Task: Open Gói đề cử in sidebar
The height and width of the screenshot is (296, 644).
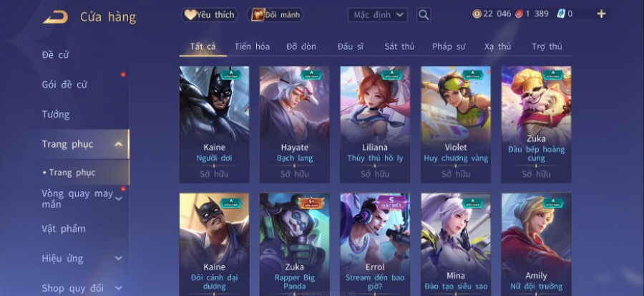Action: (x=64, y=85)
